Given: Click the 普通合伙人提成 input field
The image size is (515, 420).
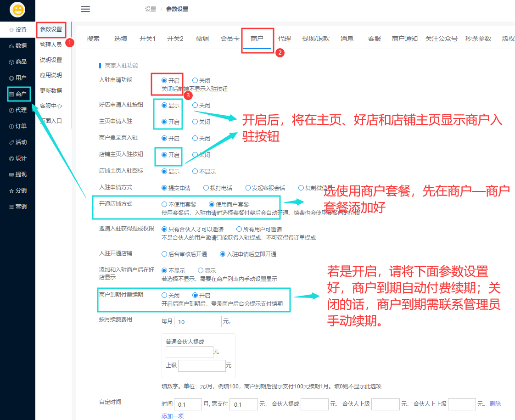Looking at the screenshot, I should tap(190, 352).
